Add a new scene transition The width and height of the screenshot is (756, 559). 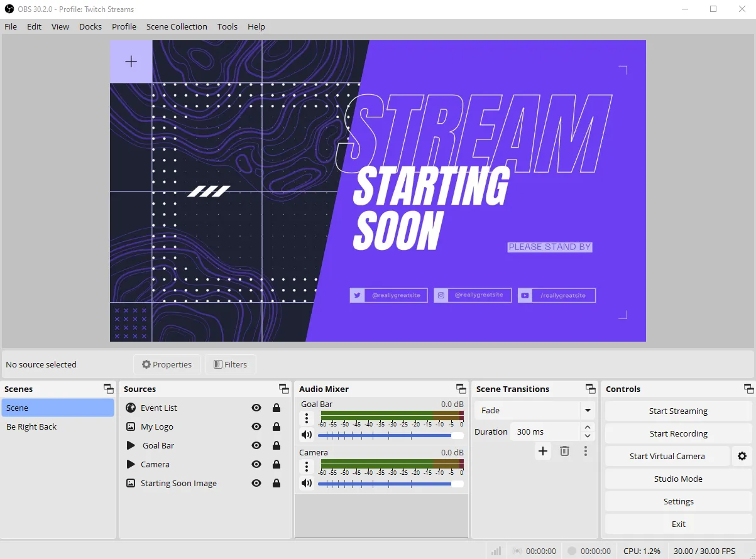[543, 451]
